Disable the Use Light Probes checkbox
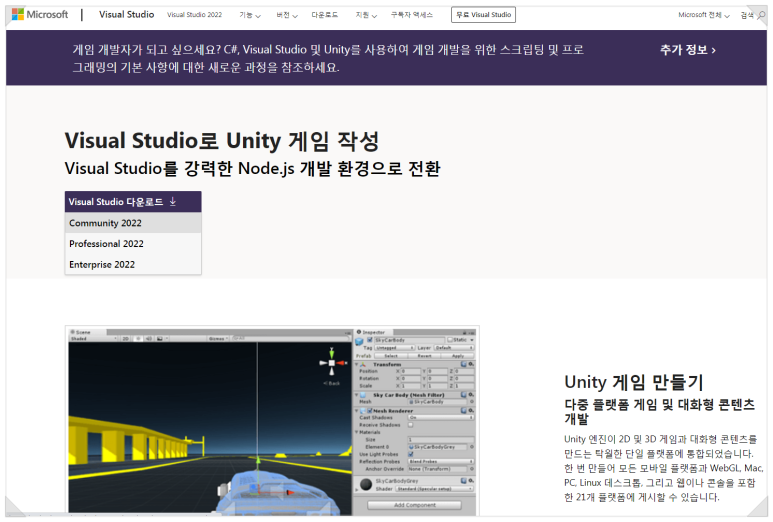Screen dimensions: 773x522 (x=411, y=454)
